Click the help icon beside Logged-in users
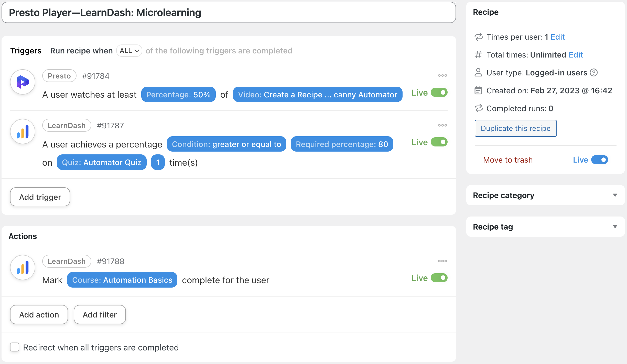The image size is (627, 364). tap(594, 73)
